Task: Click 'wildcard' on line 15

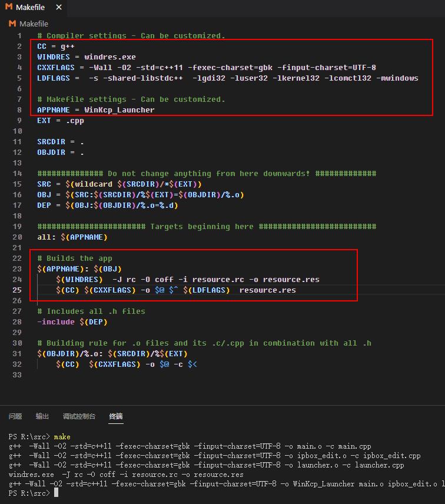Action: (94, 184)
